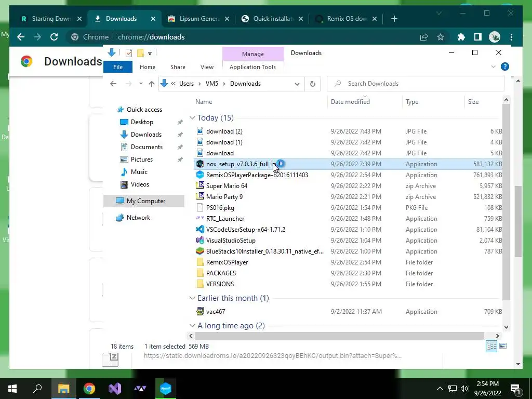Click the Properties quick access toolbar icon
The width and height of the screenshot is (532, 399).
129,53
